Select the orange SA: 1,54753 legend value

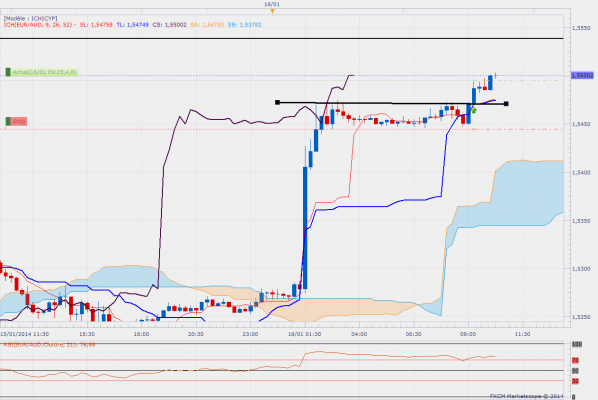(x=207, y=25)
